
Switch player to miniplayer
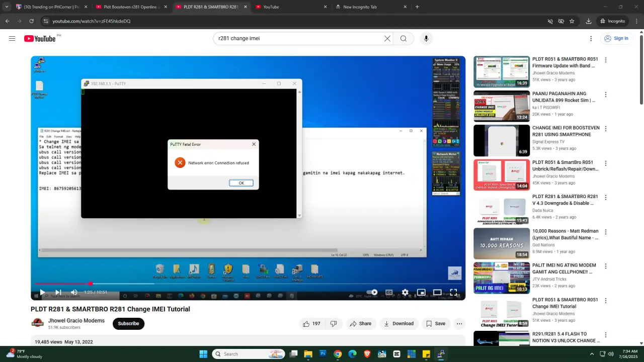coord(421,292)
